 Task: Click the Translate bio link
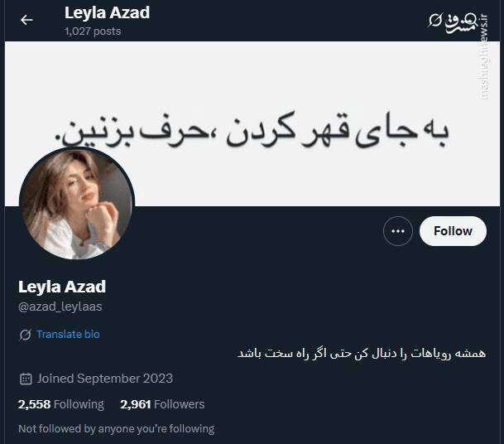68,335
